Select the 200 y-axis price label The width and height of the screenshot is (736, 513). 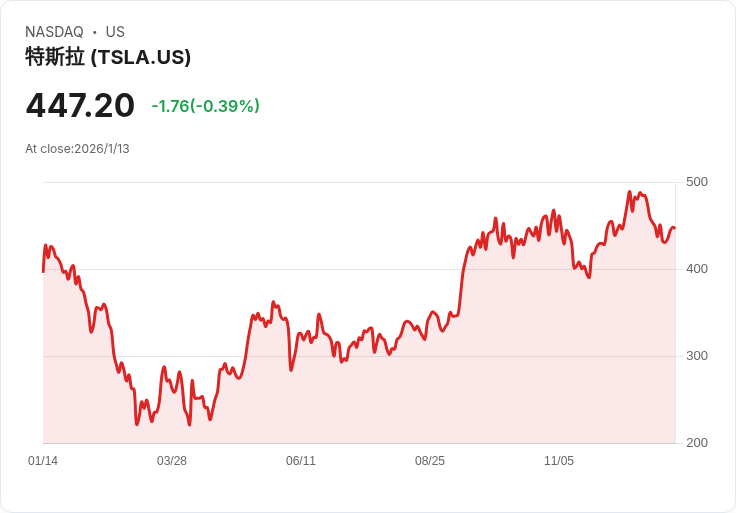click(x=697, y=443)
